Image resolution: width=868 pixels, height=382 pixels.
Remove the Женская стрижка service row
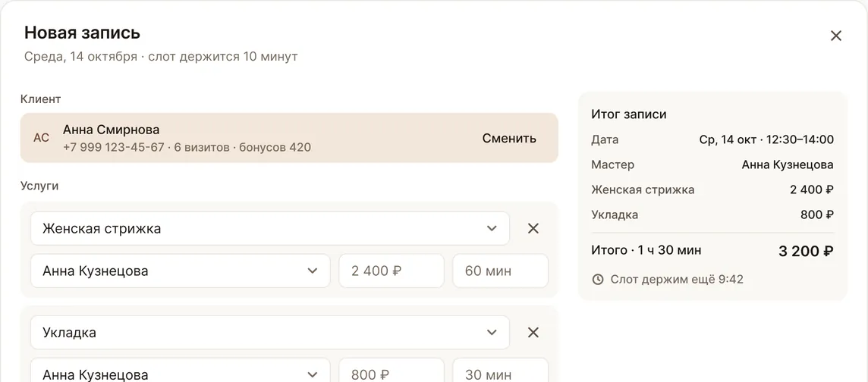533,228
